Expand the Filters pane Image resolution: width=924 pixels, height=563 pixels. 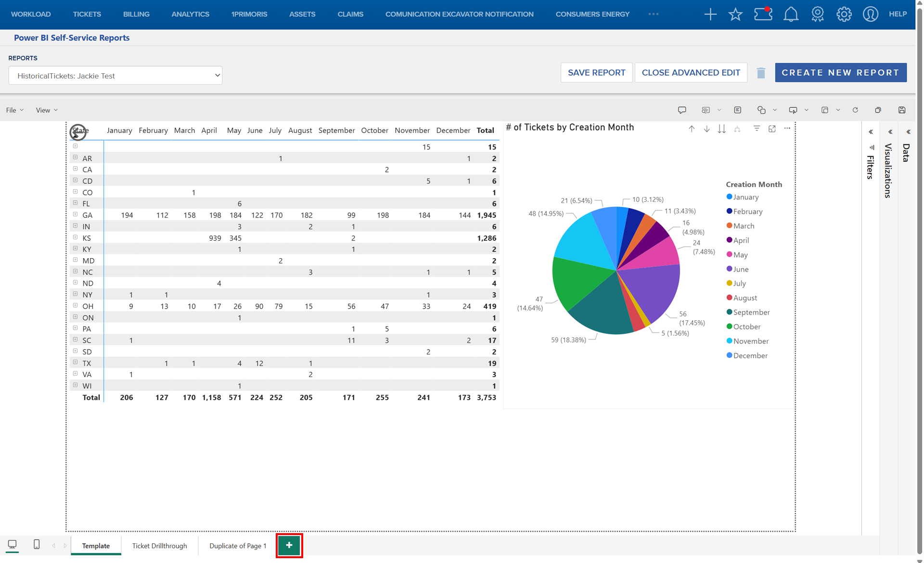tap(871, 132)
